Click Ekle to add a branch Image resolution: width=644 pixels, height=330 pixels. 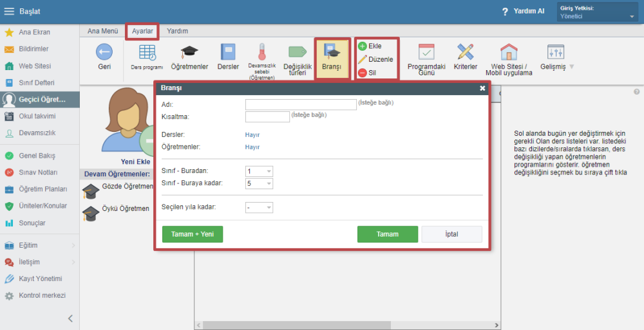tap(370, 46)
